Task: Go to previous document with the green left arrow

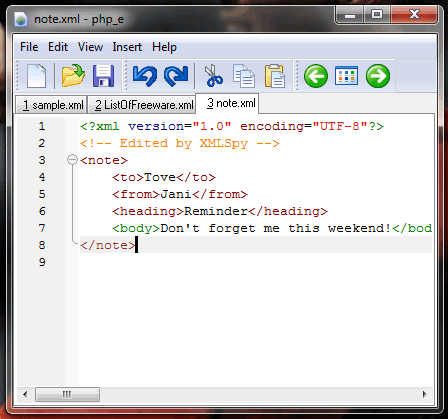Action: pyautogui.click(x=316, y=76)
